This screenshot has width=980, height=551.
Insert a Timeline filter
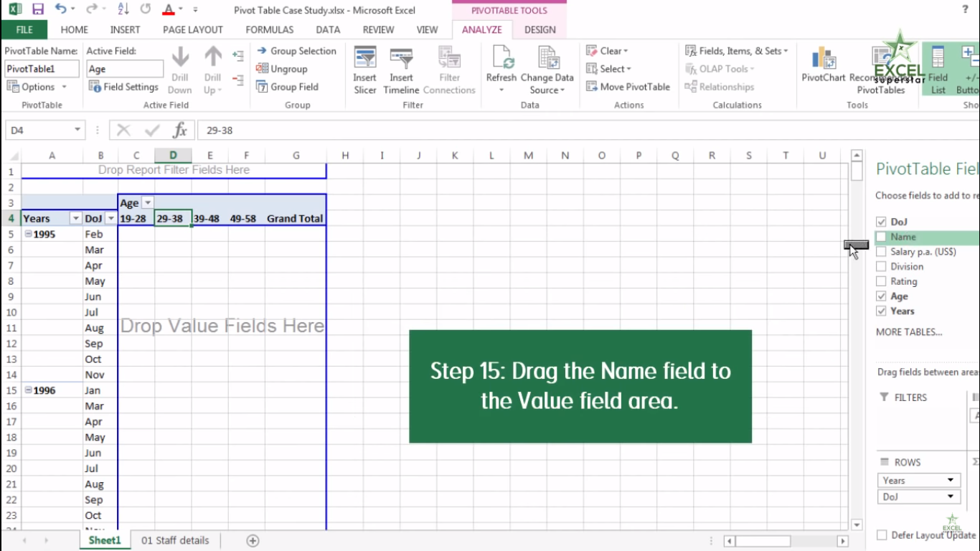(x=401, y=70)
